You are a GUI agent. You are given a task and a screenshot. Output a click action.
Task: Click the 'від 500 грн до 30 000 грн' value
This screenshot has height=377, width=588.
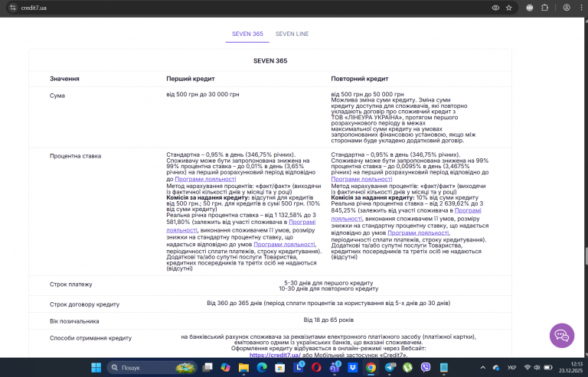pos(203,94)
